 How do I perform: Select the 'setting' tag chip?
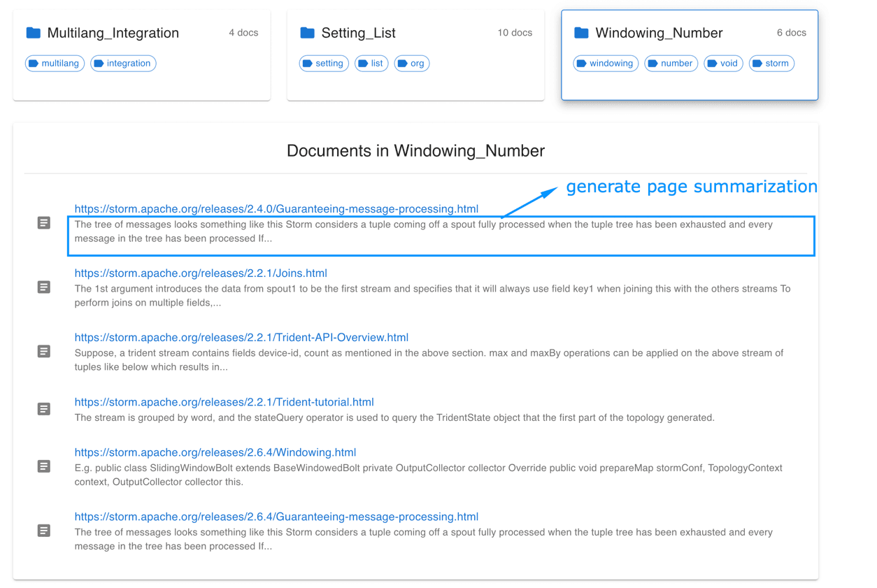pos(324,64)
